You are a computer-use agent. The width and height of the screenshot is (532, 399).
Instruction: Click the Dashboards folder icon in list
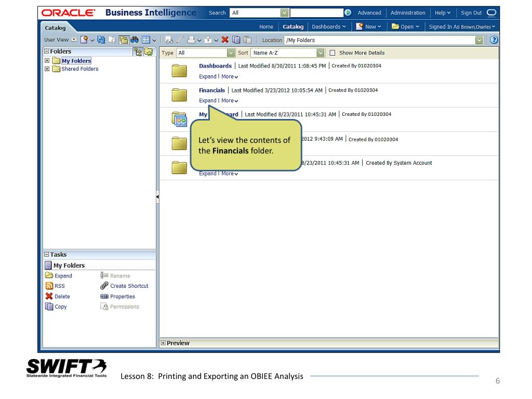click(x=179, y=71)
